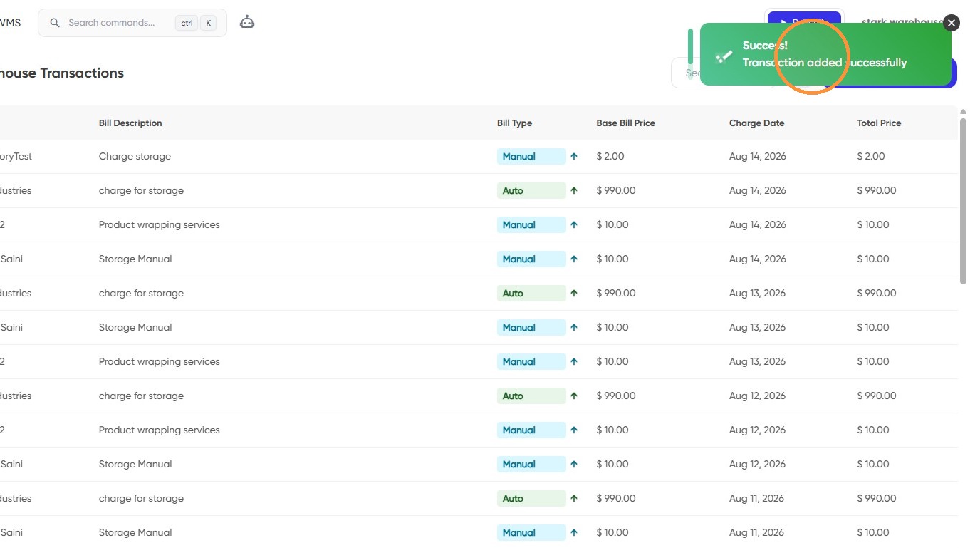Click the up arrow on Aug 12 Product wrapping services row
This screenshot has width=980, height=548.
(574, 430)
